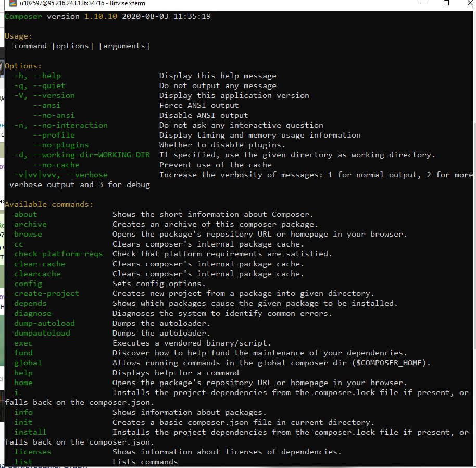Click the '--ansi' option text
The image size is (476, 468).
pyautogui.click(x=47, y=106)
